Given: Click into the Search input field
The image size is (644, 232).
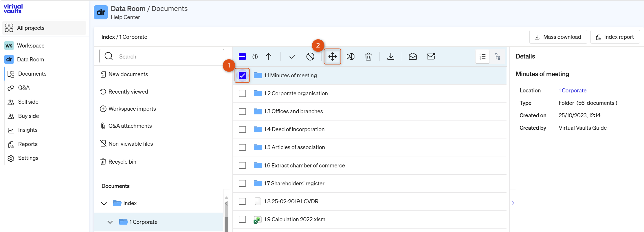Looking at the screenshot, I should tap(162, 56).
